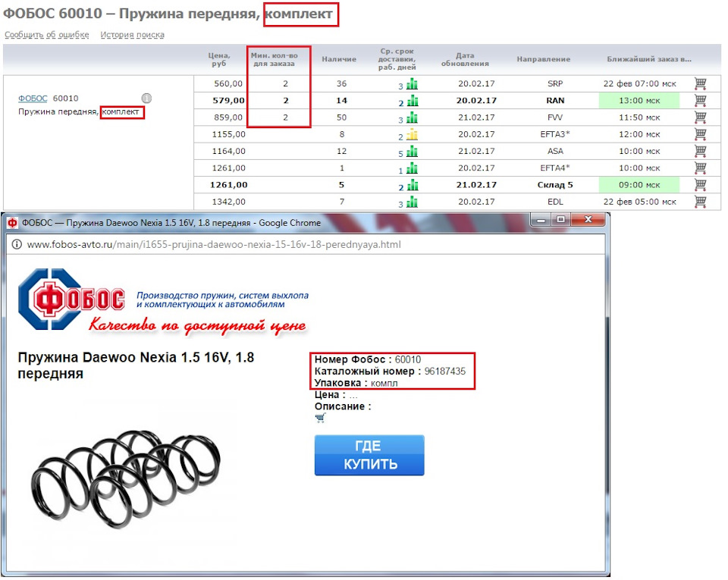Add the EFTA4* offer to cart
Image resolution: width=728 pixels, height=580 pixels.
pos(700,168)
